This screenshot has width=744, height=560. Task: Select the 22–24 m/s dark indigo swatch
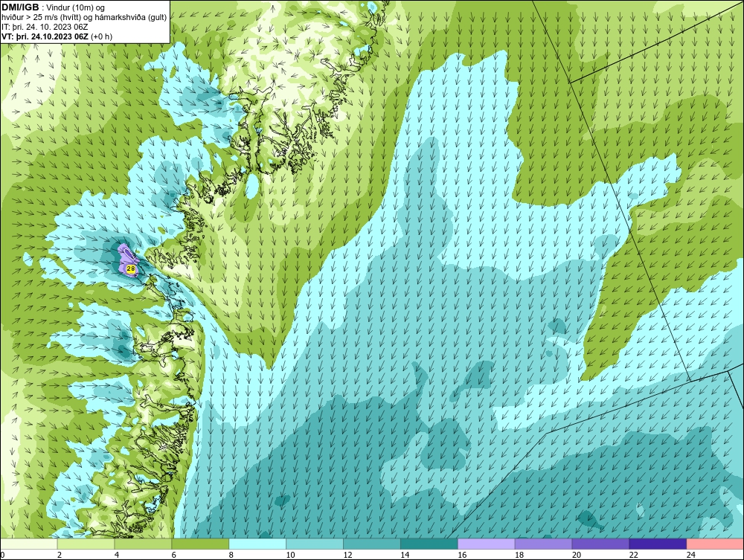point(658,544)
